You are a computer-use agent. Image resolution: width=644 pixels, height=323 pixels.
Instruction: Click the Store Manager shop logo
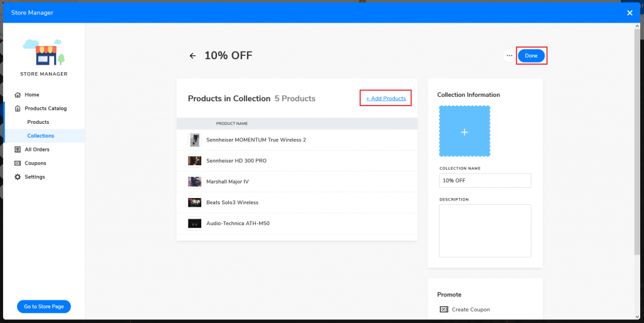point(44,53)
